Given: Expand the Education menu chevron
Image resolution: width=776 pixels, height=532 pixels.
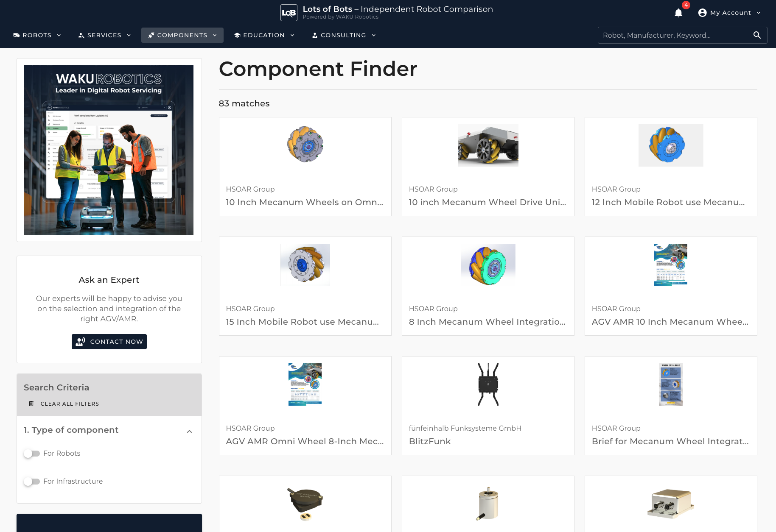Looking at the screenshot, I should 292,35.
